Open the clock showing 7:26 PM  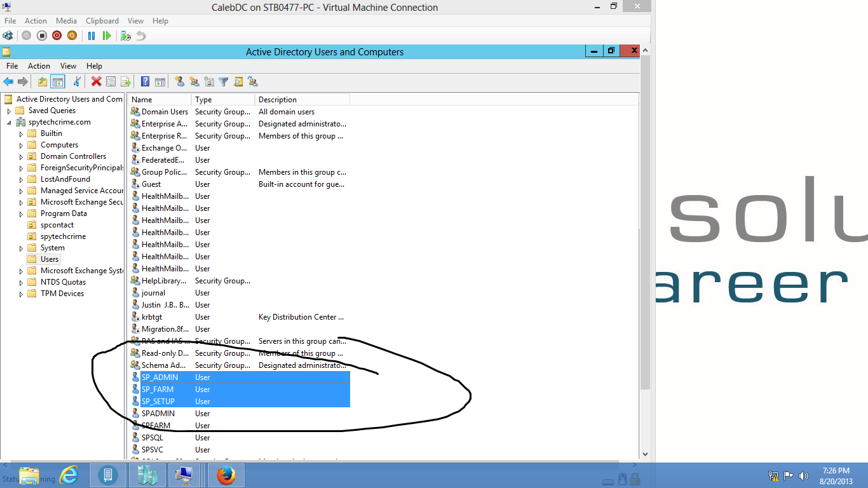836,476
